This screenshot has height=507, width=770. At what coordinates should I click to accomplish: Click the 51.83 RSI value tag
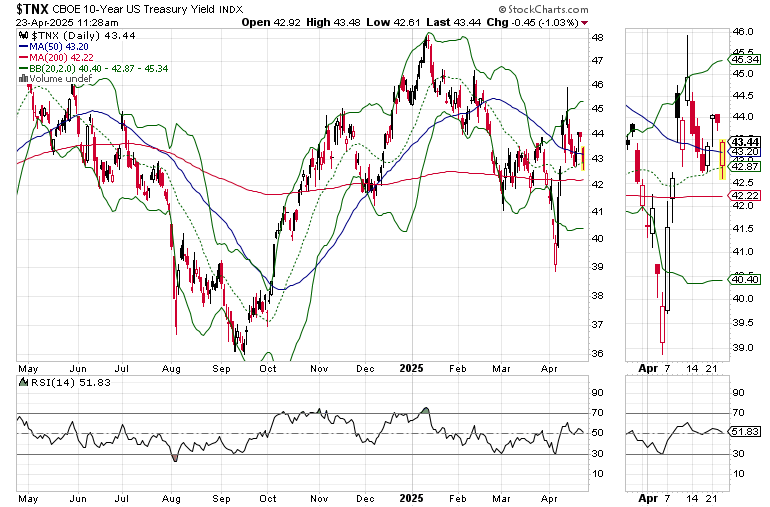click(x=745, y=431)
